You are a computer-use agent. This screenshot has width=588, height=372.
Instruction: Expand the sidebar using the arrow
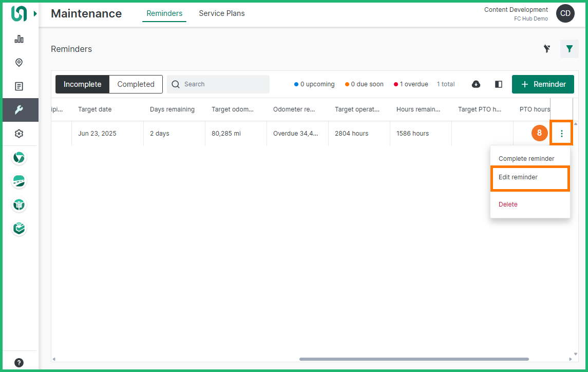(35, 14)
